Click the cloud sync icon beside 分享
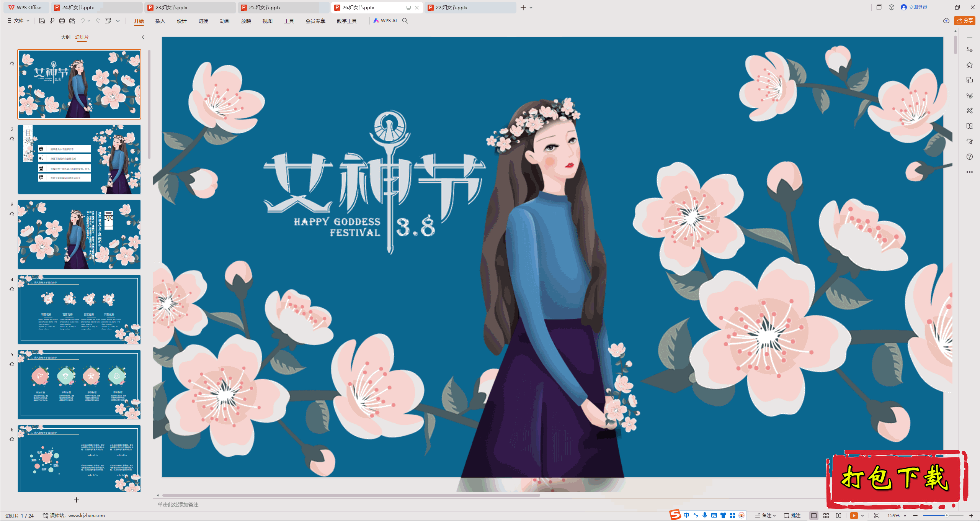This screenshot has height=521, width=980. click(946, 21)
